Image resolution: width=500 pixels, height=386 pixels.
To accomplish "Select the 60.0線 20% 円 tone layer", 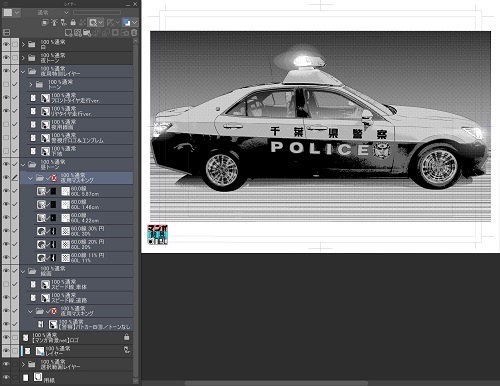I will [83, 244].
